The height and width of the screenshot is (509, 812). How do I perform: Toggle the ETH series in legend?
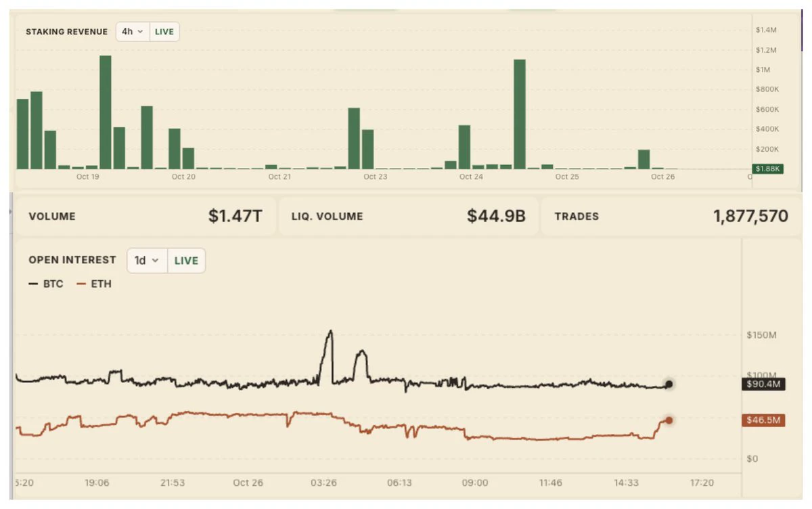point(94,284)
